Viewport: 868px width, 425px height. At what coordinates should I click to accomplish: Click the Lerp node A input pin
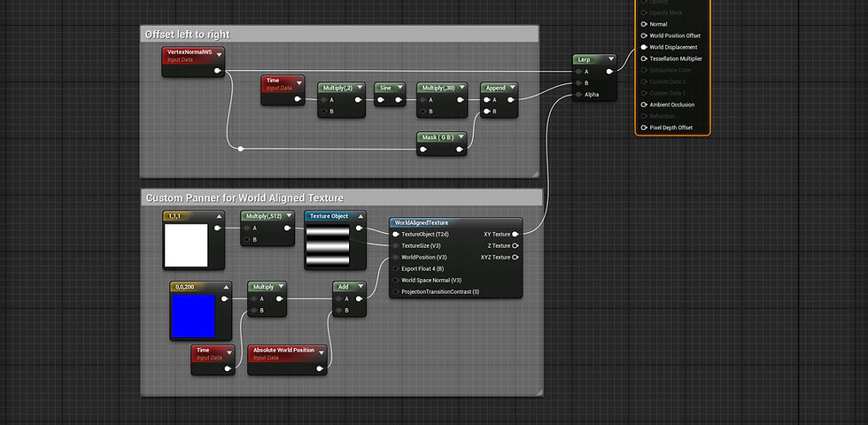coord(579,72)
